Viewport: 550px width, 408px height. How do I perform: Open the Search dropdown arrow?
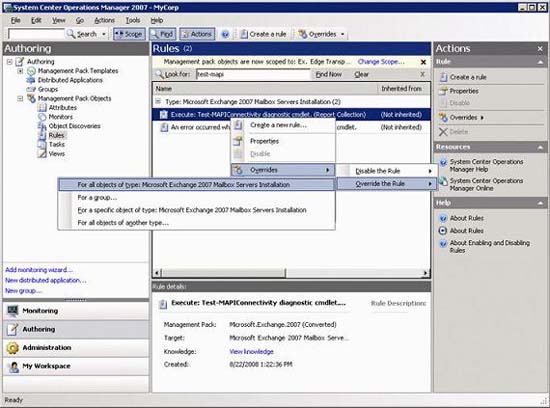click(x=104, y=34)
